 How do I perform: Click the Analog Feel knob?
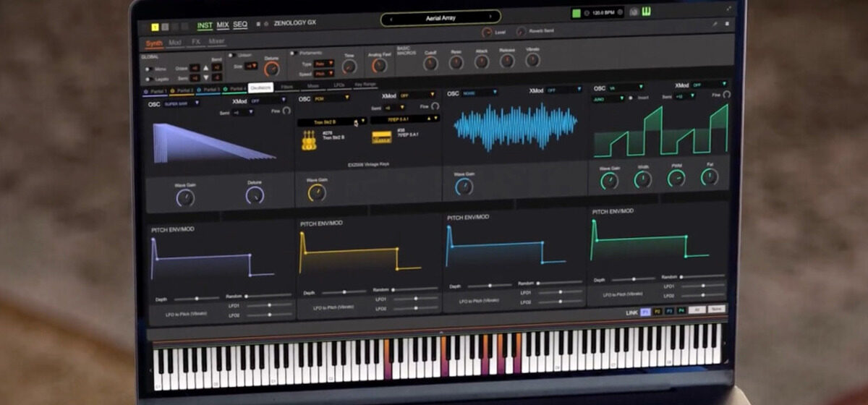click(378, 66)
